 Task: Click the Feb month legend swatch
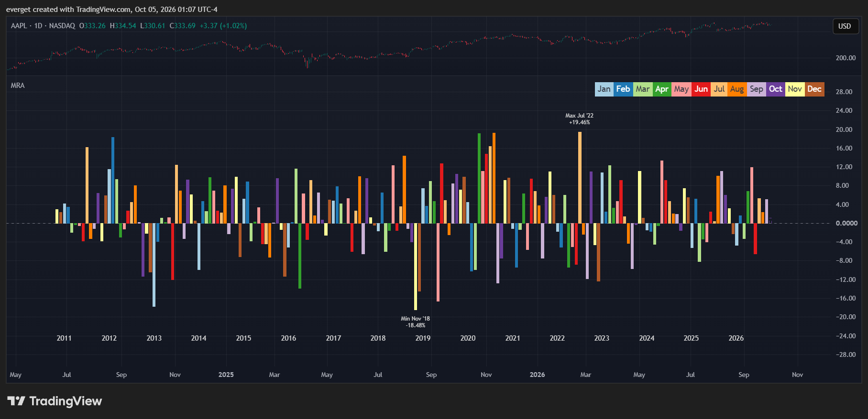(x=623, y=89)
